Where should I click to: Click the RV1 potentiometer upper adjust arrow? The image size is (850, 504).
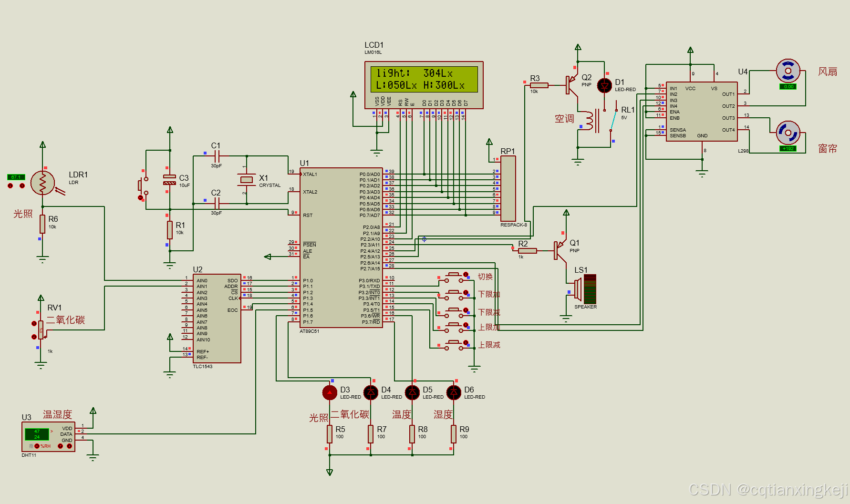point(34,323)
